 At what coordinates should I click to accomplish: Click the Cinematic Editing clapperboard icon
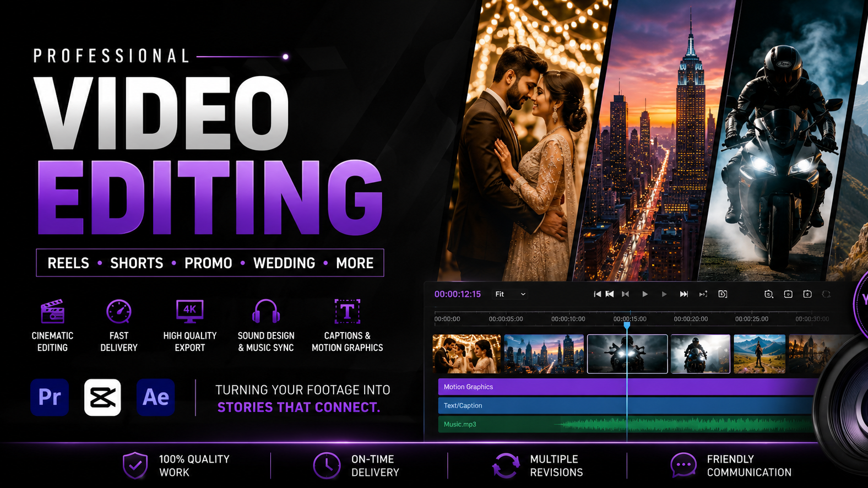point(53,312)
